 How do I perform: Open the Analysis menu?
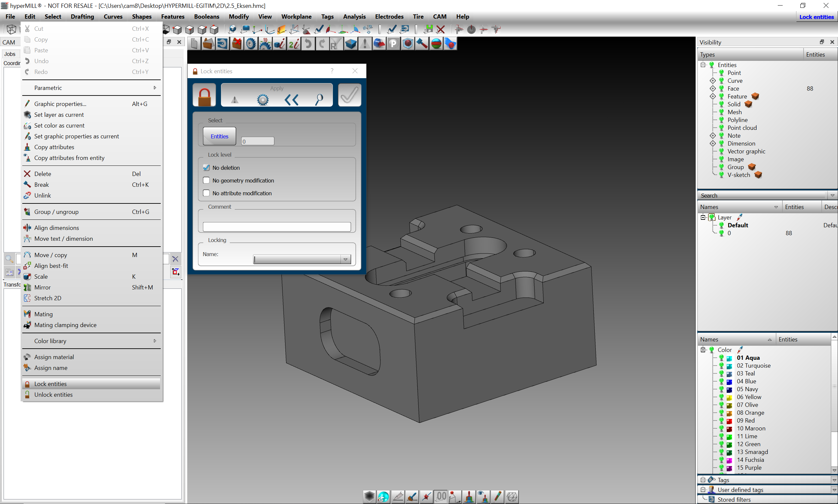coord(354,17)
